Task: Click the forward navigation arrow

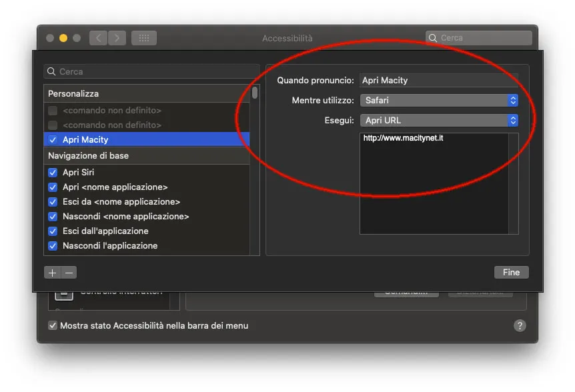Action: (x=117, y=38)
